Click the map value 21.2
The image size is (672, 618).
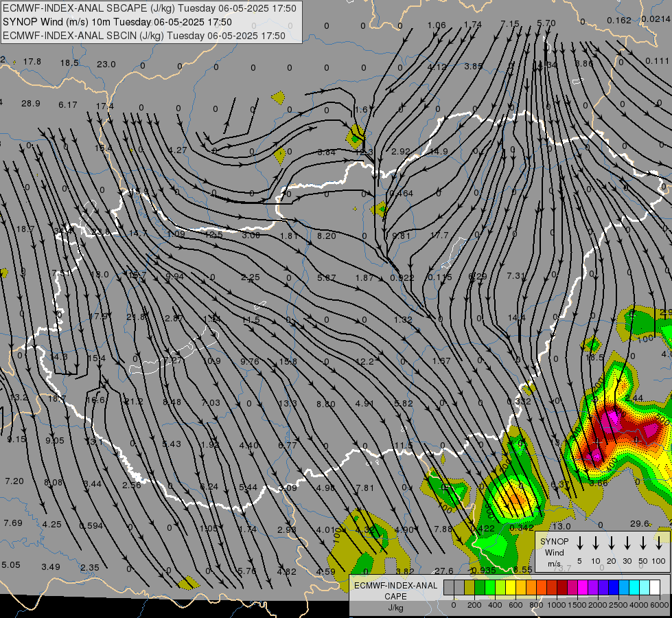[x=134, y=402]
